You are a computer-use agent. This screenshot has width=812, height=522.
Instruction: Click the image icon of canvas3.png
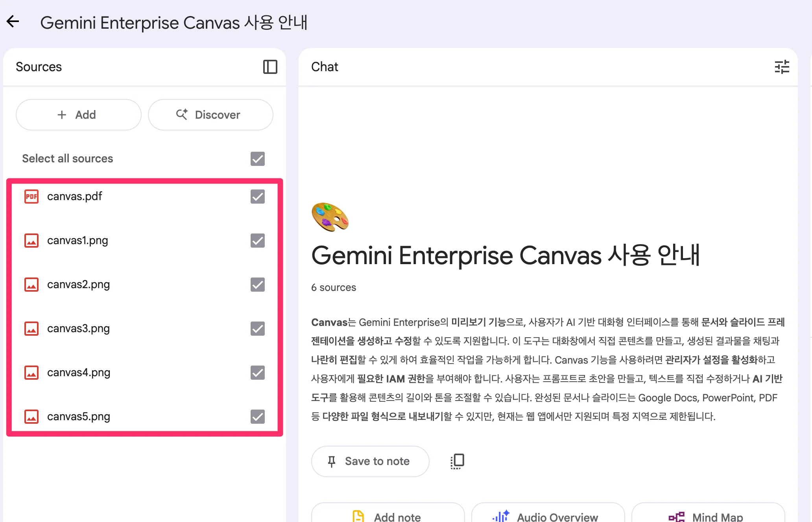[31, 329]
